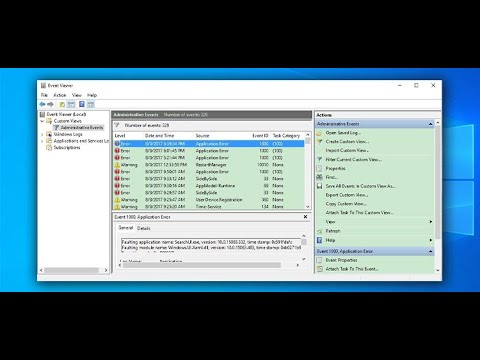Switch to the Details tab
480x360 pixels.
[x=144, y=228]
